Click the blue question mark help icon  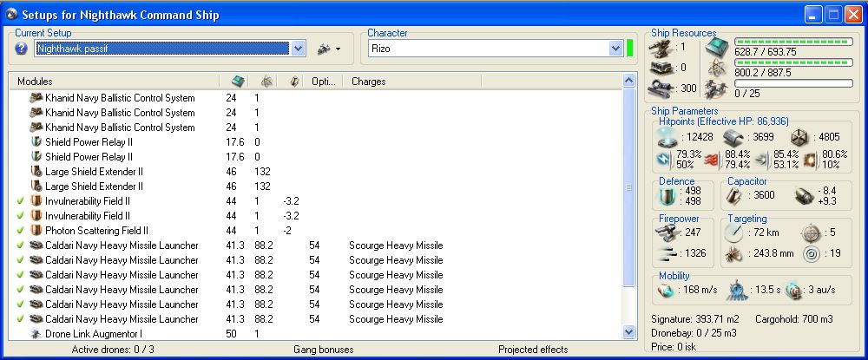(21, 49)
